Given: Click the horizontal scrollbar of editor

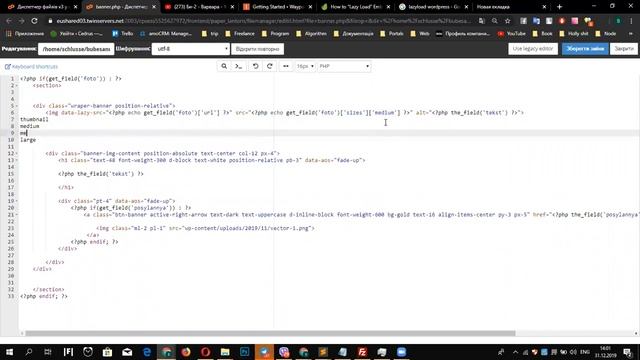Looking at the screenshot, I should click(270, 333).
